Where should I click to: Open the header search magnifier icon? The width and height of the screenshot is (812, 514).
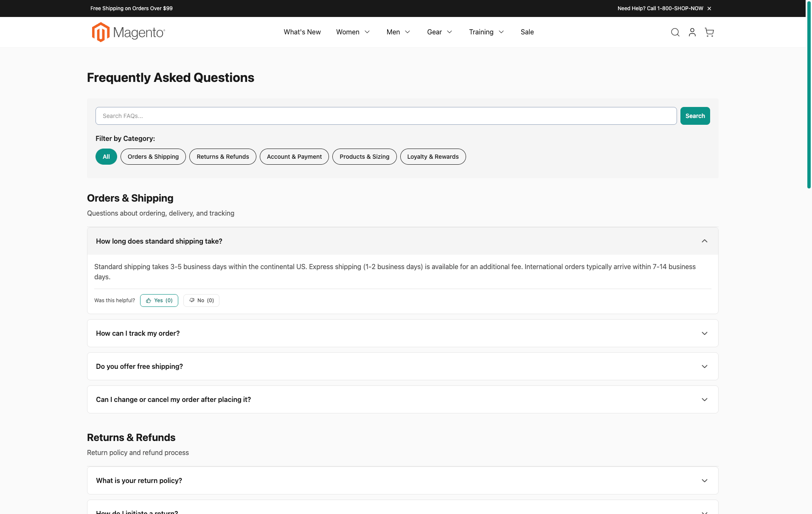tap(675, 32)
